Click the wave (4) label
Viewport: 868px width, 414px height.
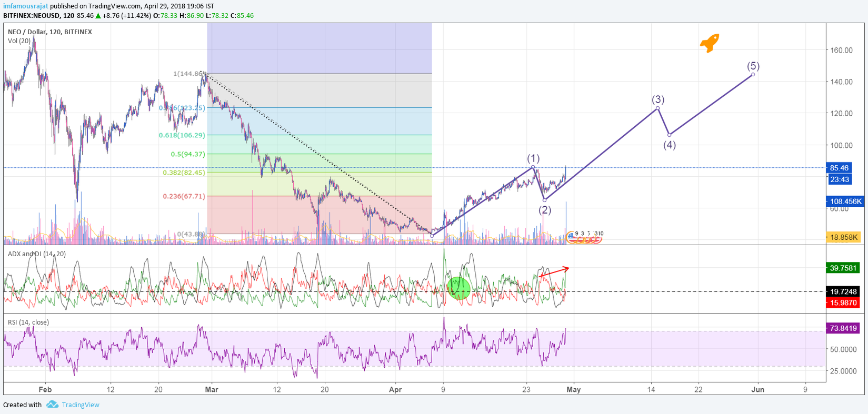pos(670,145)
